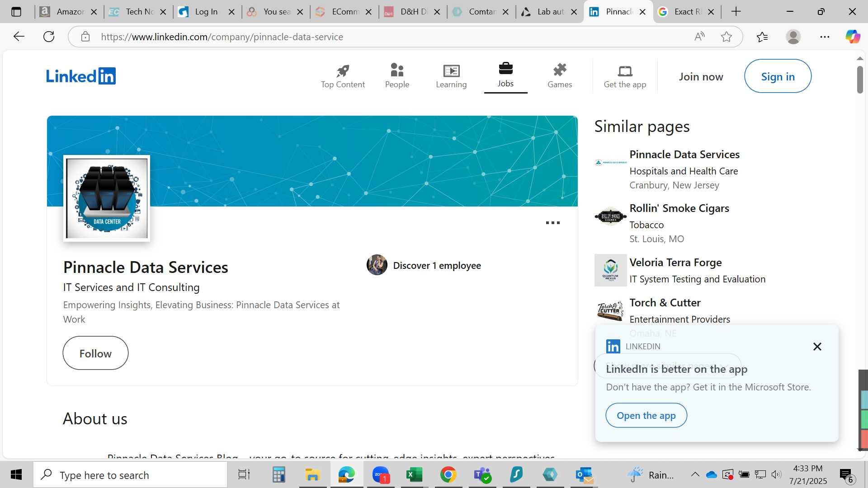Close the You sea tab
868x488 pixels.
(300, 12)
